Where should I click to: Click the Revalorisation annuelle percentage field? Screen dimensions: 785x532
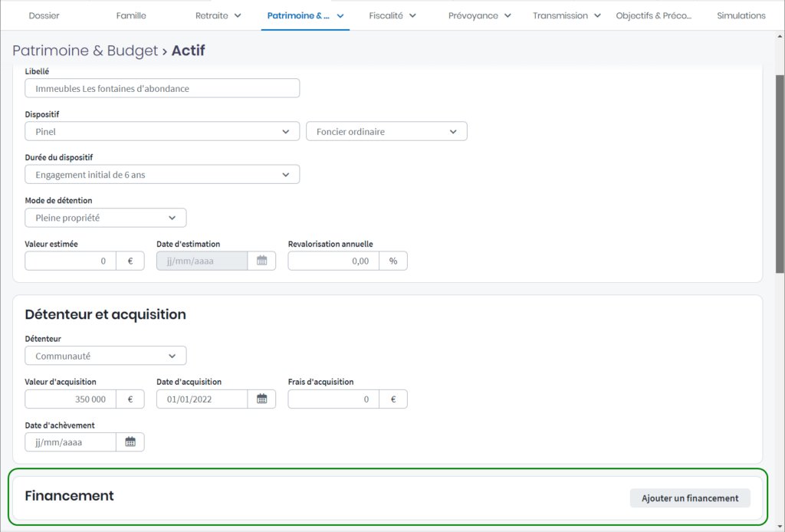tap(333, 261)
